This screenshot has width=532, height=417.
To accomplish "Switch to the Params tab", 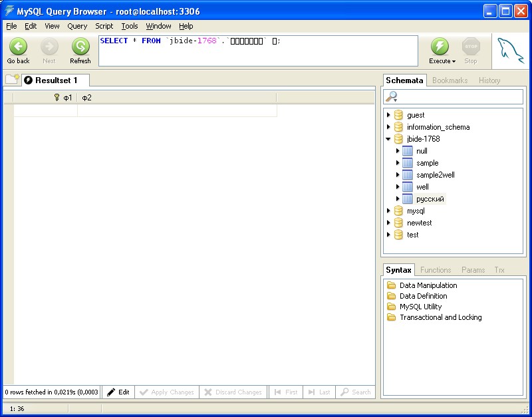I will [473, 270].
